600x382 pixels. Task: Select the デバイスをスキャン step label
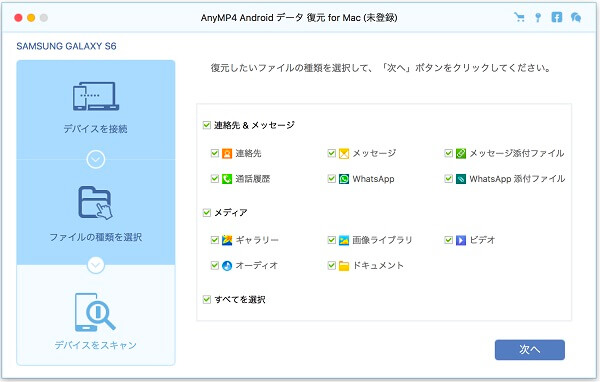click(95, 345)
